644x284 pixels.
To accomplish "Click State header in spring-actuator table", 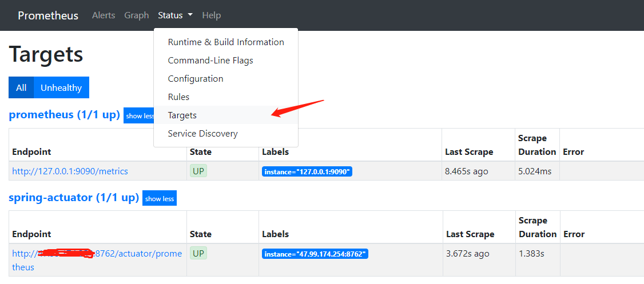I will point(201,234).
